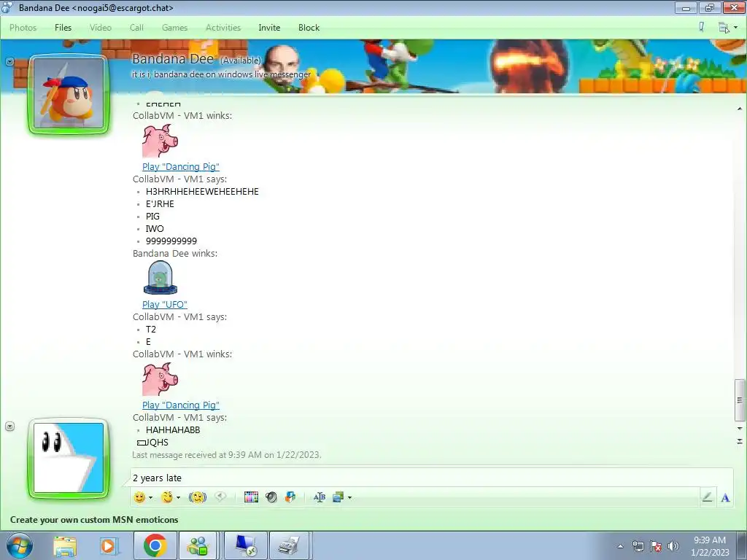747x560 pixels.
Task: Open the Files menu
Action: (63, 28)
